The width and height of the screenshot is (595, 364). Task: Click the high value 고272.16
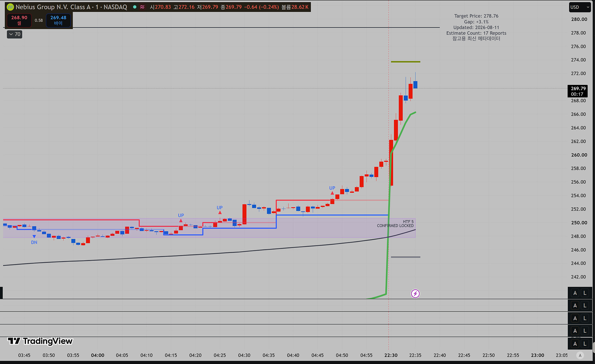[184, 7]
